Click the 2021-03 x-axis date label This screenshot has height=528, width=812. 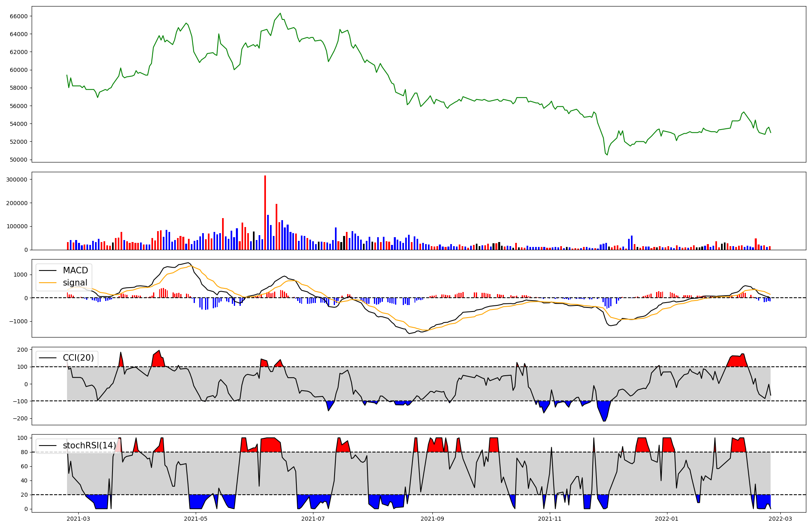point(78,519)
